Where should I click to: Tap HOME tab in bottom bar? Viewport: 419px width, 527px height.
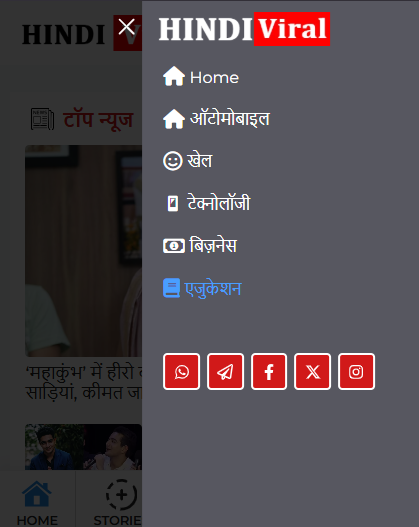point(37,503)
